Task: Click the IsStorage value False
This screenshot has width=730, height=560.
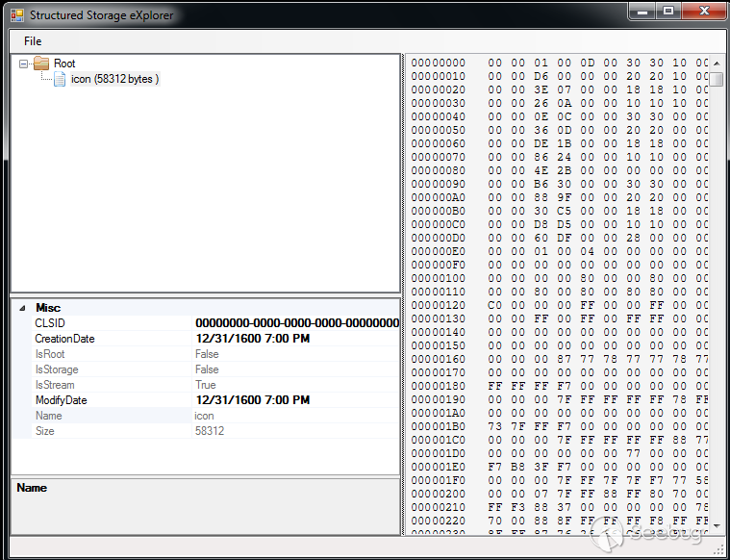Action: [207, 369]
